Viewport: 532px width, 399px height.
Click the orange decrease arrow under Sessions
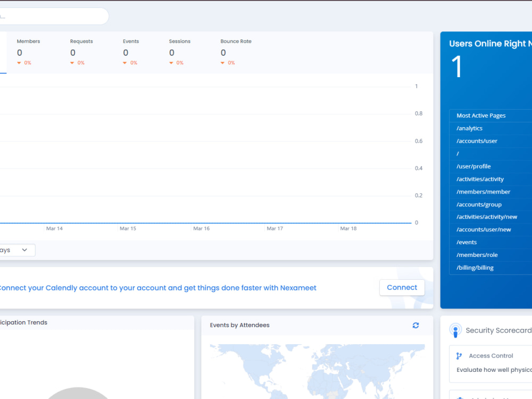170,63
